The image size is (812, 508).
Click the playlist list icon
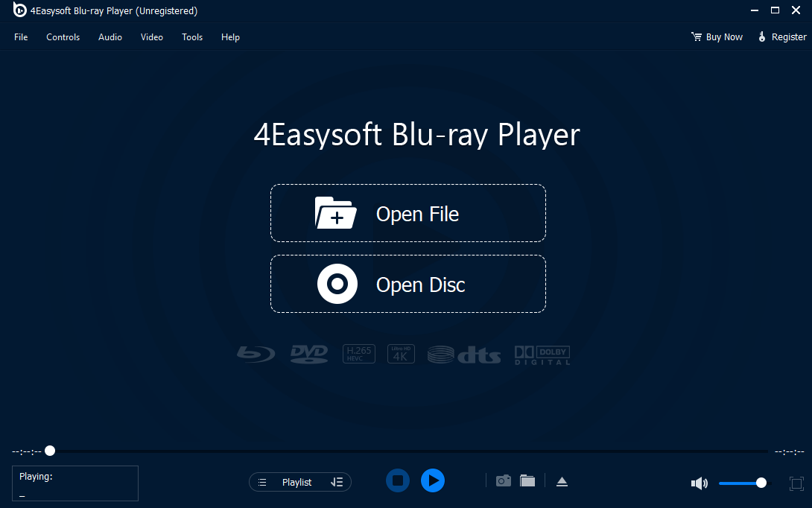coord(262,482)
